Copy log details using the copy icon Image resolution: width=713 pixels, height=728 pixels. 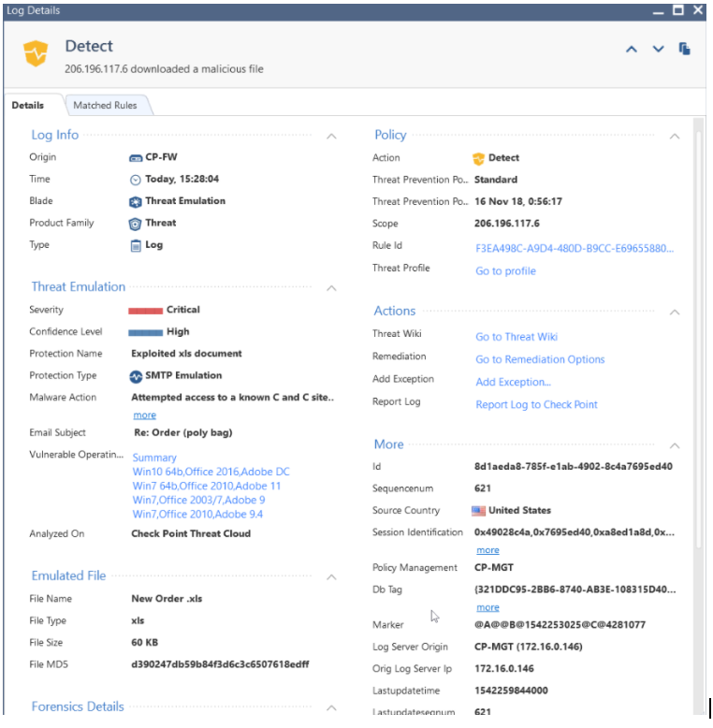pyautogui.click(x=685, y=49)
